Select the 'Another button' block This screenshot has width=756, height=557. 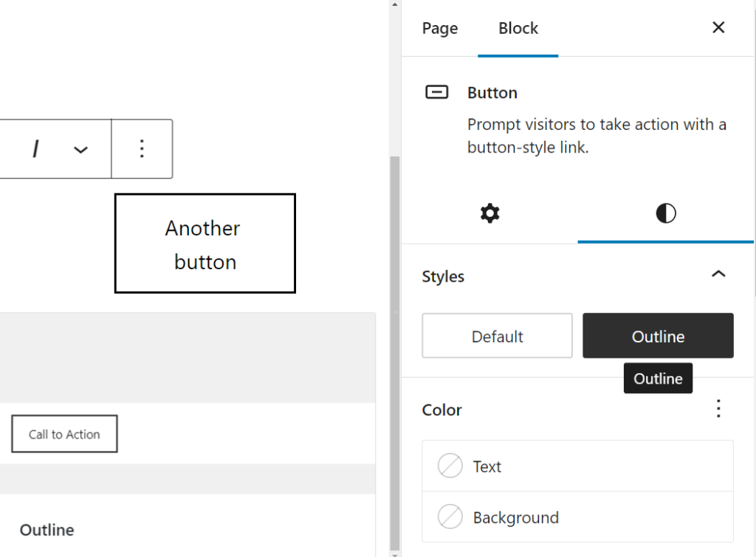coord(205,243)
